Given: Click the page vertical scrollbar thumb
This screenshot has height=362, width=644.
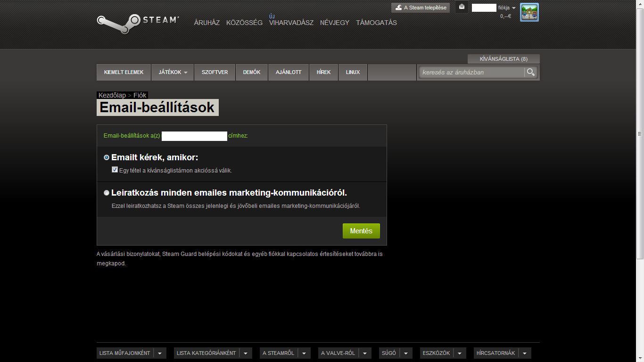Looking at the screenshot, I should [640, 133].
